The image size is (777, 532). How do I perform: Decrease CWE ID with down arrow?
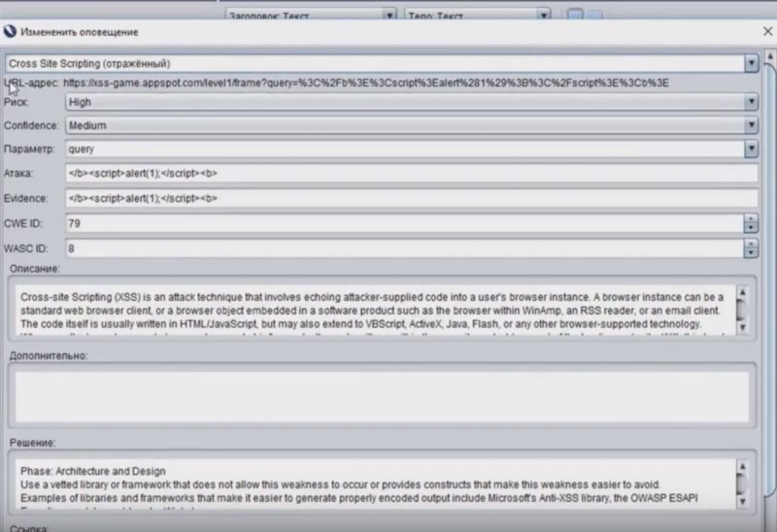pos(751,228)
